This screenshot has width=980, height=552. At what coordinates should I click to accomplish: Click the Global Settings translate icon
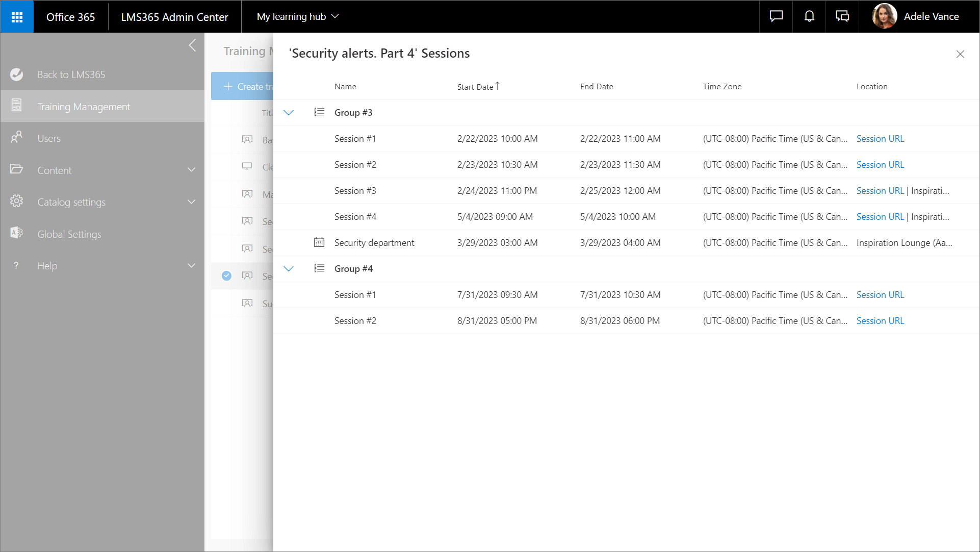click(16, 233)
